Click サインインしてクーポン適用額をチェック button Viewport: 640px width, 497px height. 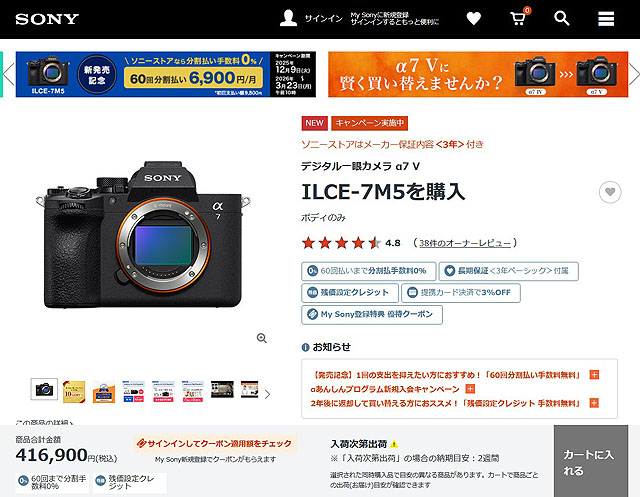pos(215,444)
